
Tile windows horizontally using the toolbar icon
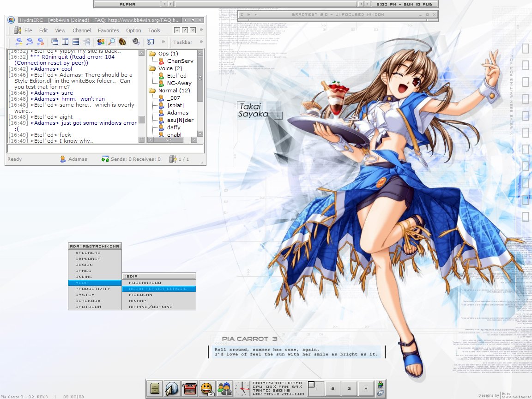(x=76, y=42)
